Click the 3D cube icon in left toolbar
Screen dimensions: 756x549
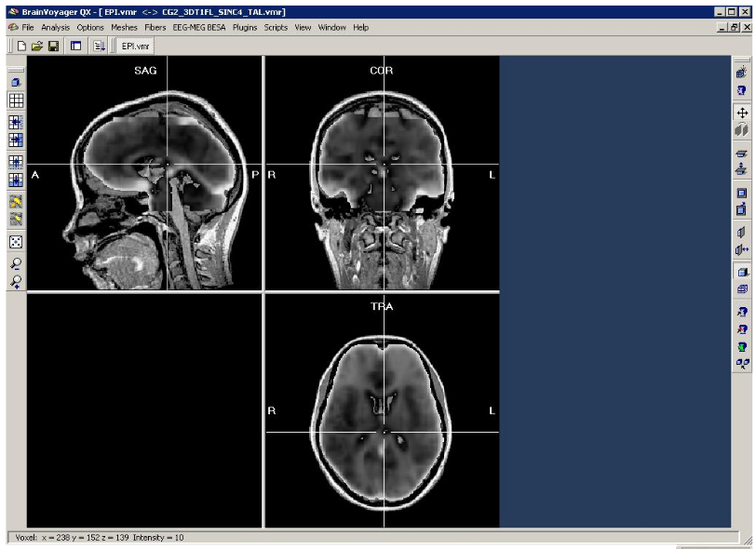tap(16, 83)
